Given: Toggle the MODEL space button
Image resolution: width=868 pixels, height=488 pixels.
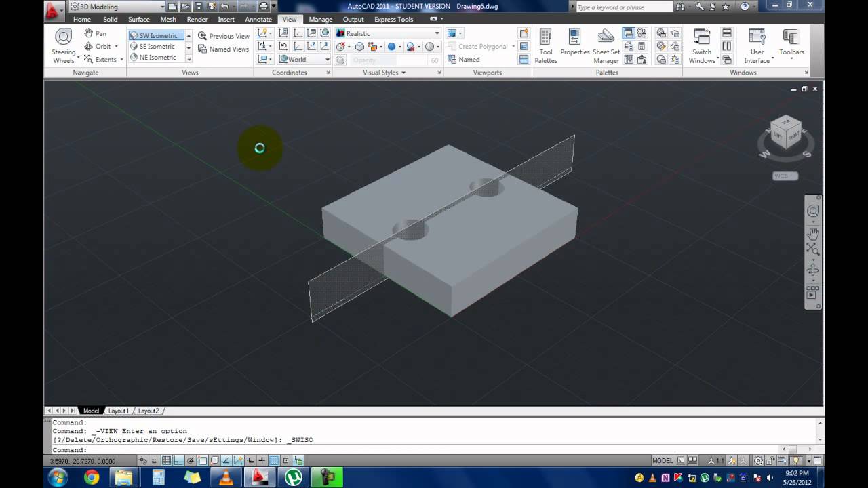Looking at the screenshot, I should pyautogui.click(x=663, y=461).
